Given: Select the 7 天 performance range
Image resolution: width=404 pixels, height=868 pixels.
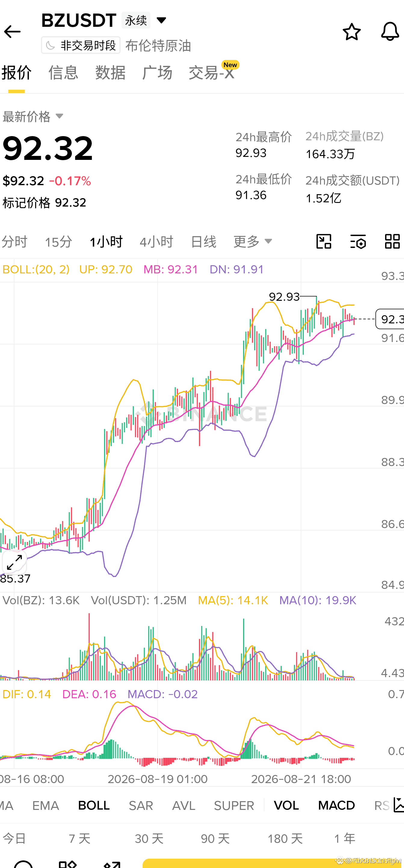Looking at the screenshot, I should click(80, 838).
